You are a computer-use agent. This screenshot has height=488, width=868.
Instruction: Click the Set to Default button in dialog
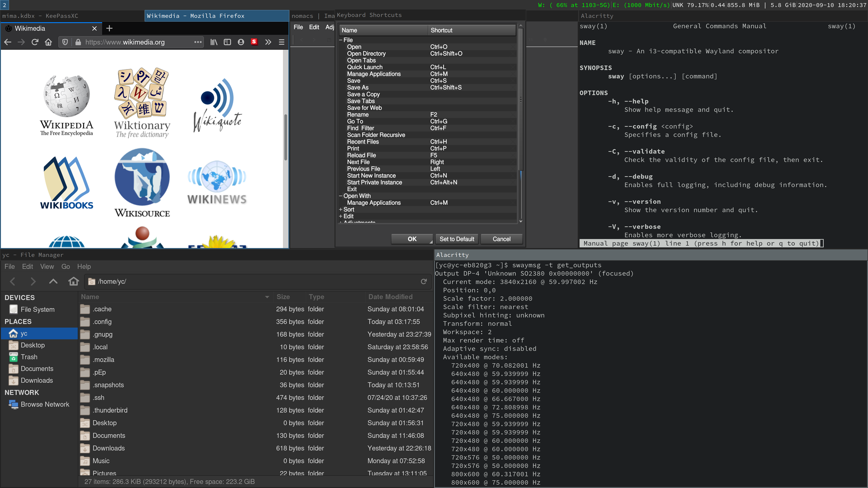(456, 238)
